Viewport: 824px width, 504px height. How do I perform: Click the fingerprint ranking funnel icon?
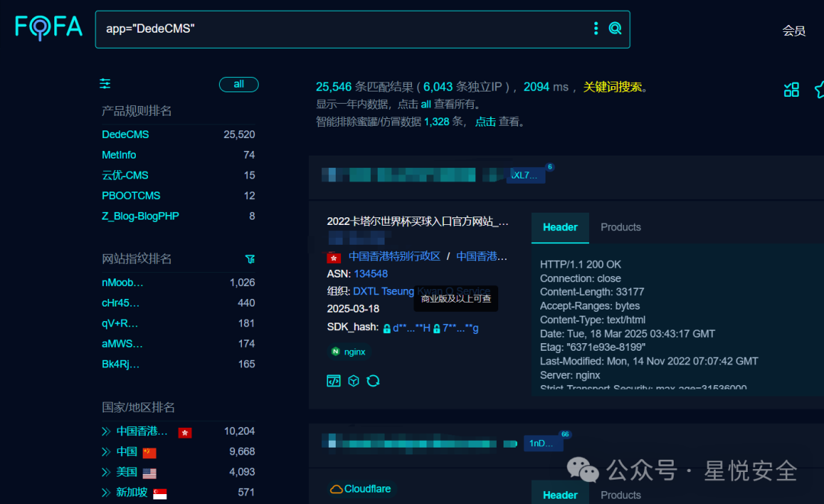250,258
